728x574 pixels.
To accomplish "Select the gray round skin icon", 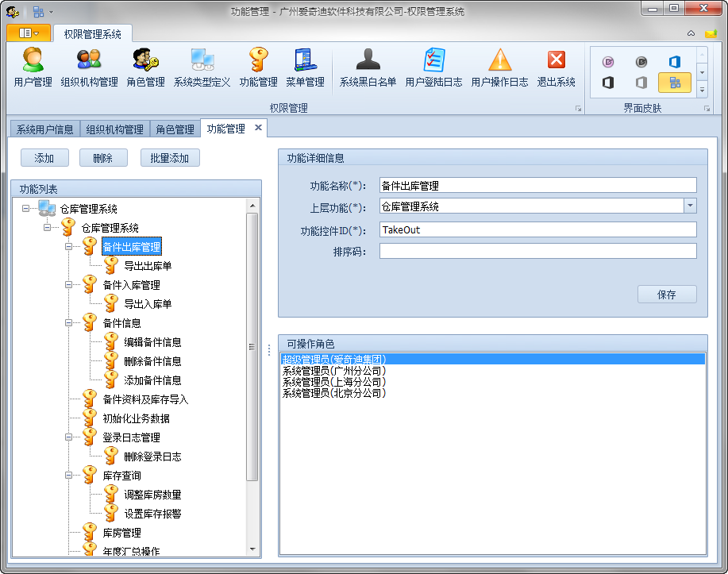I will point(641,62).
